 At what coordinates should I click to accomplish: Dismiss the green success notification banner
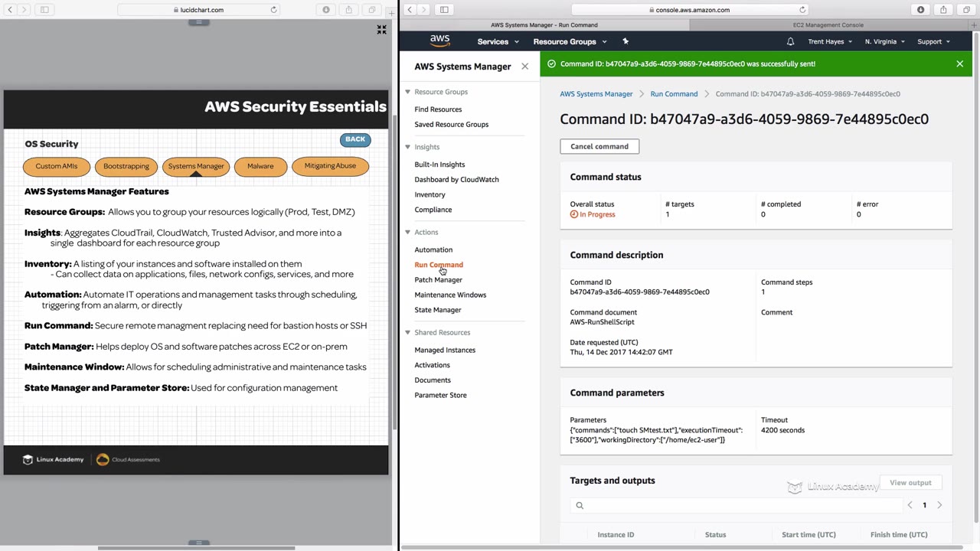click(959, 64)
